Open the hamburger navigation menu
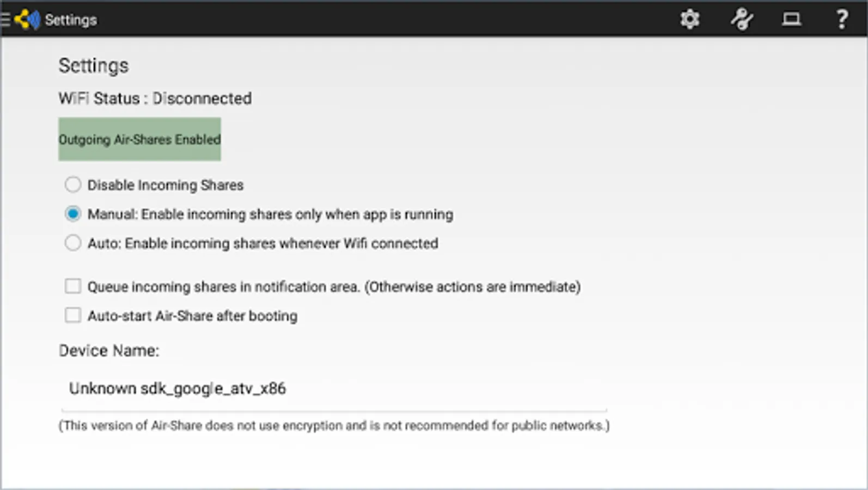868x490 pixels. click(5, 20)
